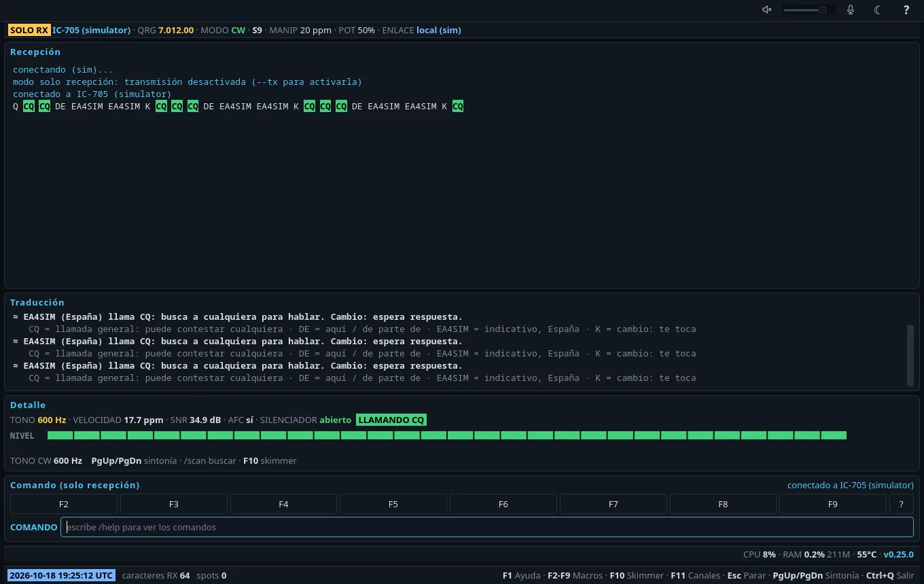Viewport: 924px width, 584px height.
Task: Click the MODO CW indicator
Action: (x=223, y=30)
